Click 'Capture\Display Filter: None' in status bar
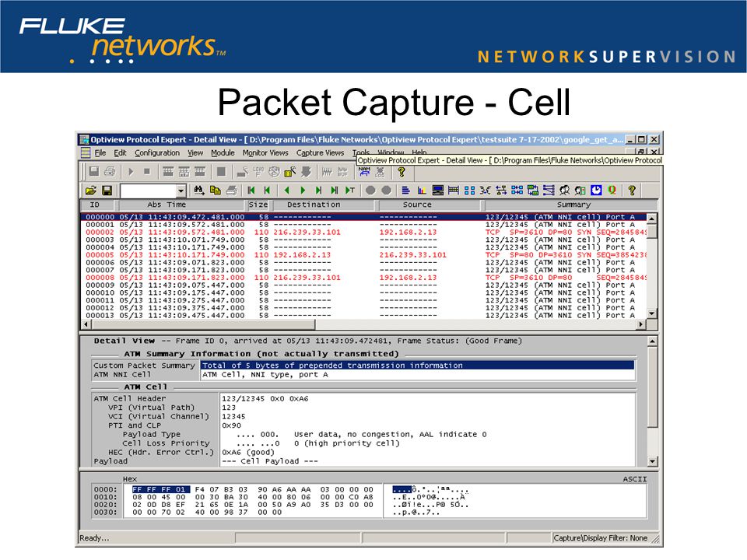The height and width of the screenshot is (560, 747). coord(600,538)
